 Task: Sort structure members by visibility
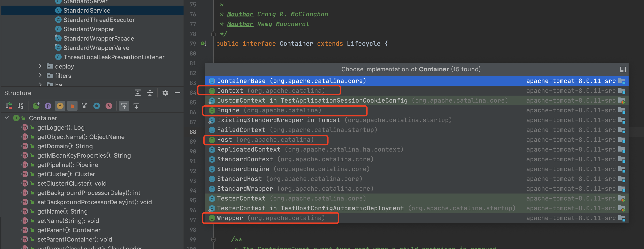8,106
